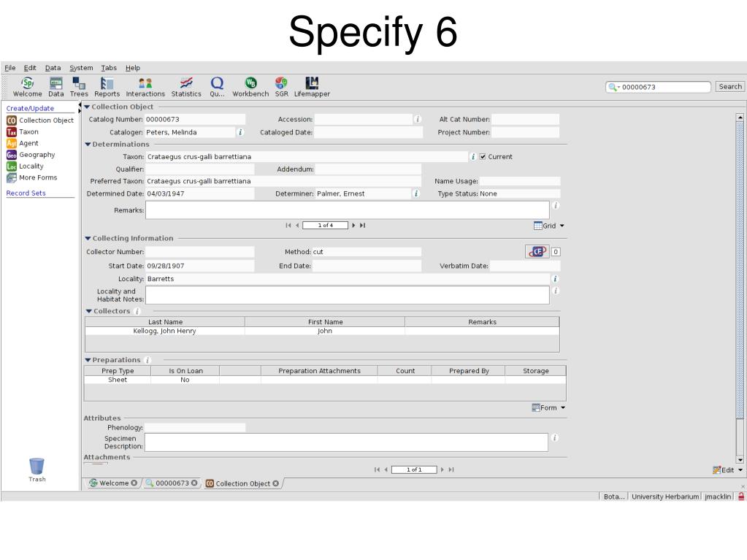This screenshot has height=560, width=747.
Task: Click the Catalog Number field
Action: tap(195, 119)
